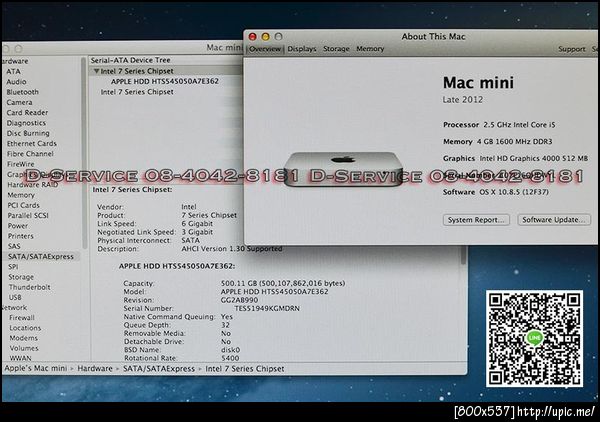Screen dimensions: 600x422
Task: Open the Support link in About This Mac
Action: pyautogui.click(x=572, y=49)
